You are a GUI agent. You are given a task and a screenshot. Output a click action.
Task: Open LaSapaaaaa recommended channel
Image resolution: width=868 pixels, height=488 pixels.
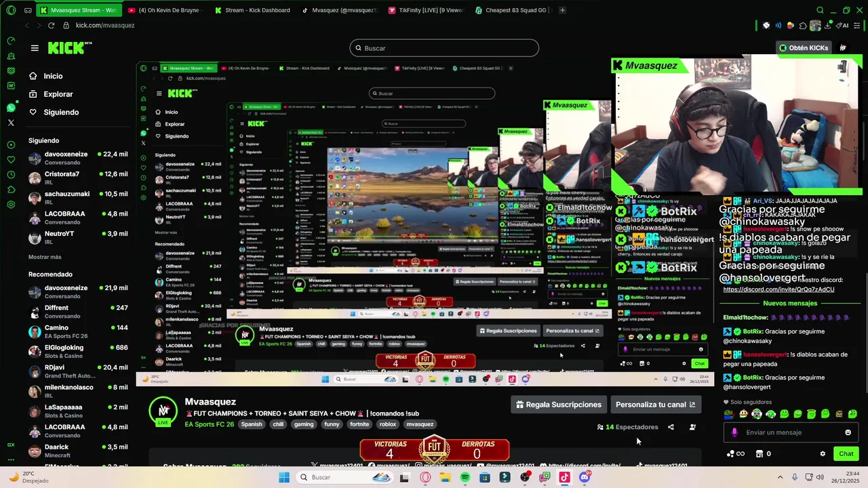[78, 411]
